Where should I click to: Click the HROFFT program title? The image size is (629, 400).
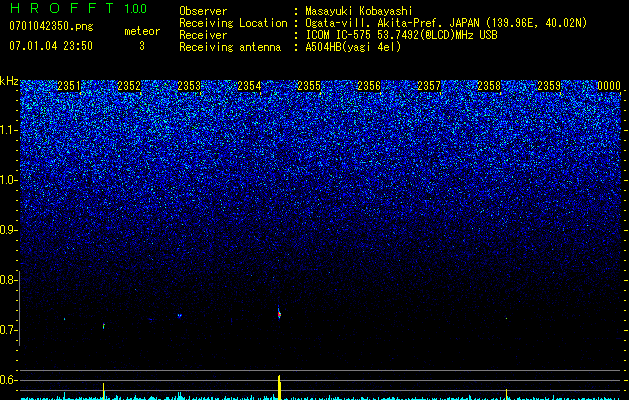pos(62,8)
